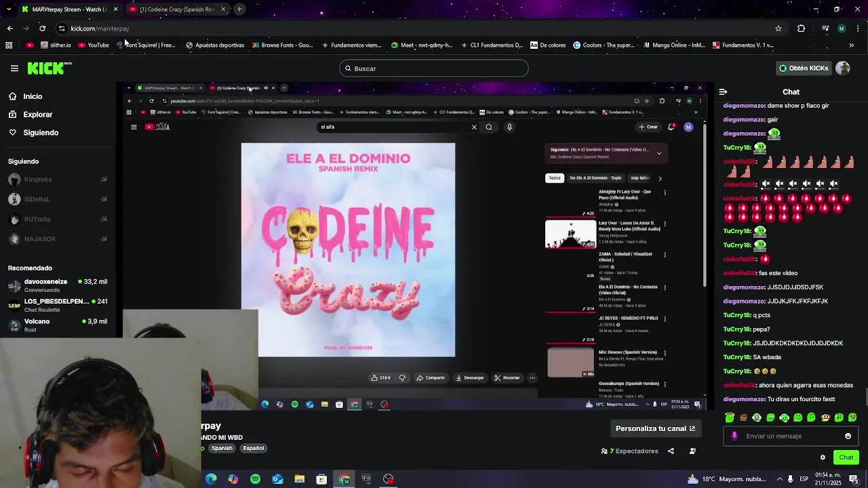Open Copilot from the taskbar
The image size is (868, 488).
pyautogui.click(x=233, y=479)
